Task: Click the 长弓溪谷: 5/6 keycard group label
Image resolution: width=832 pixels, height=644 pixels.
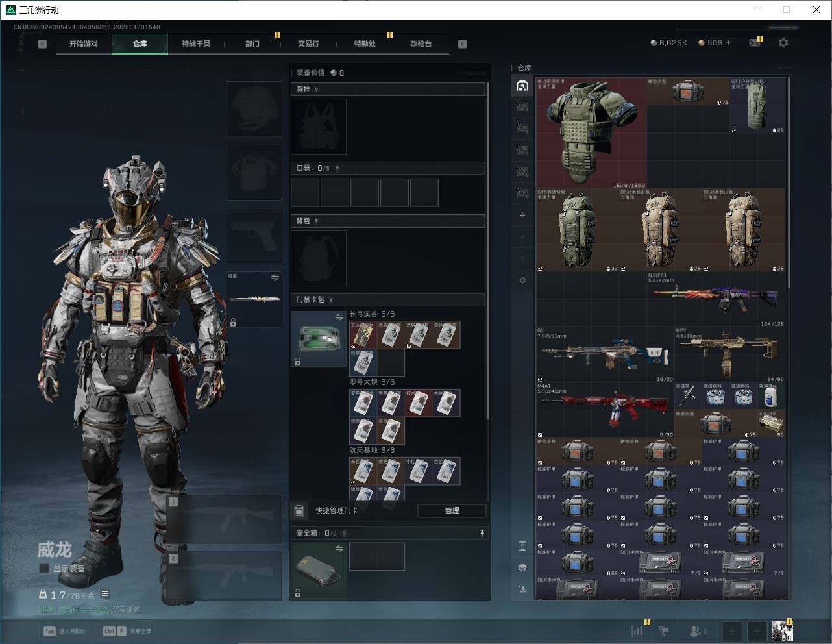Action: (x=372, y=314)
